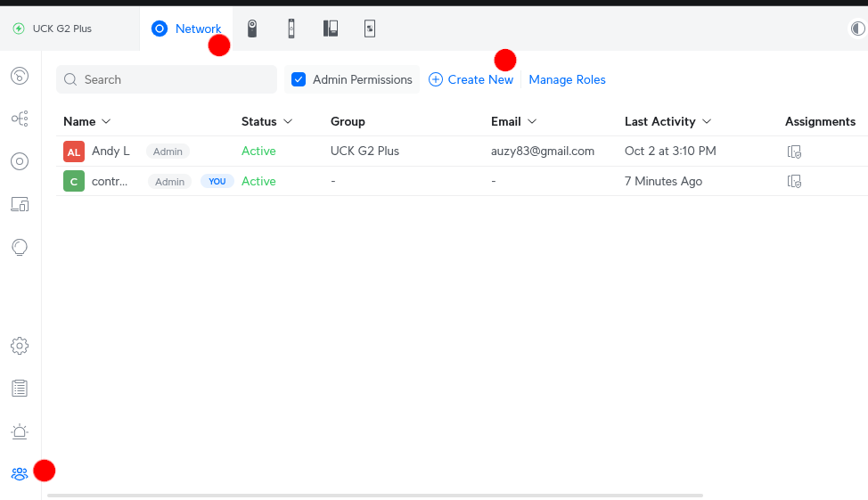Open the Insights lightbulb icon
The width and height of the screenshot is (868, 500).
[20, 247]
